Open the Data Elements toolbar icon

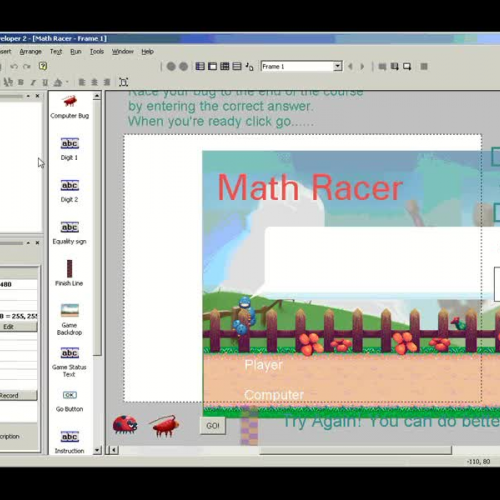[x=249, y=67]
